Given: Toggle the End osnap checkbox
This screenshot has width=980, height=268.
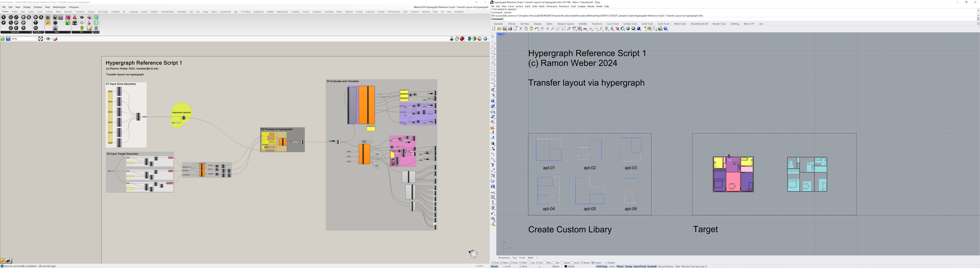Looking at the screenshot, I should coord(493,263).
